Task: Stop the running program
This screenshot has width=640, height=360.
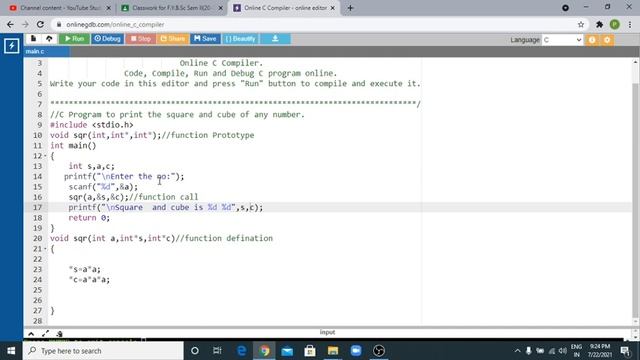Action: click(x=140, y=39)
